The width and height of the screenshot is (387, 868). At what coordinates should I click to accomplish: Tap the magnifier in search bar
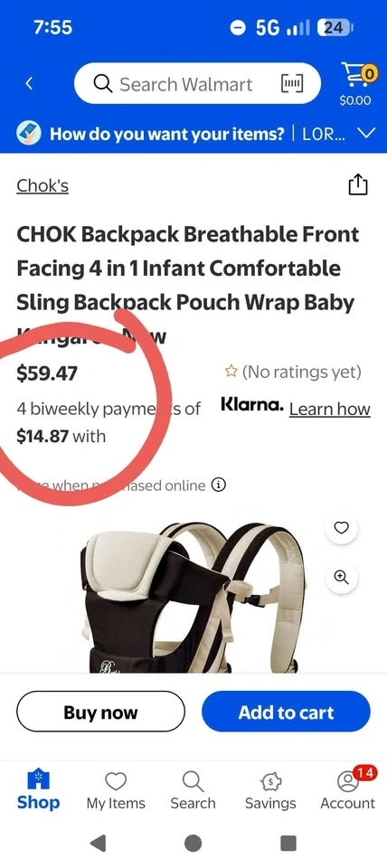(103, 84)
